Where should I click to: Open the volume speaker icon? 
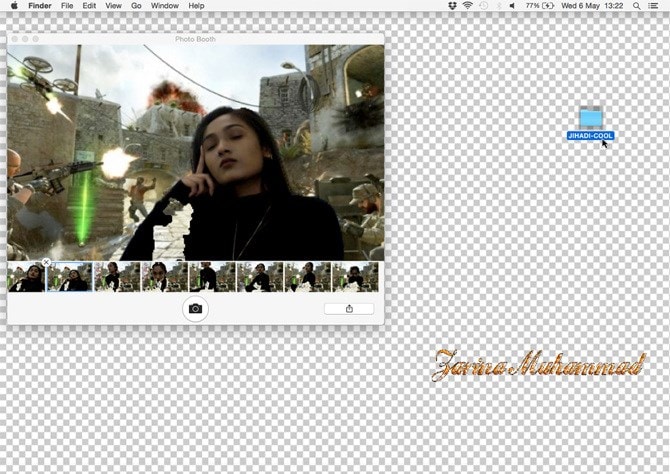coord(512,6)
